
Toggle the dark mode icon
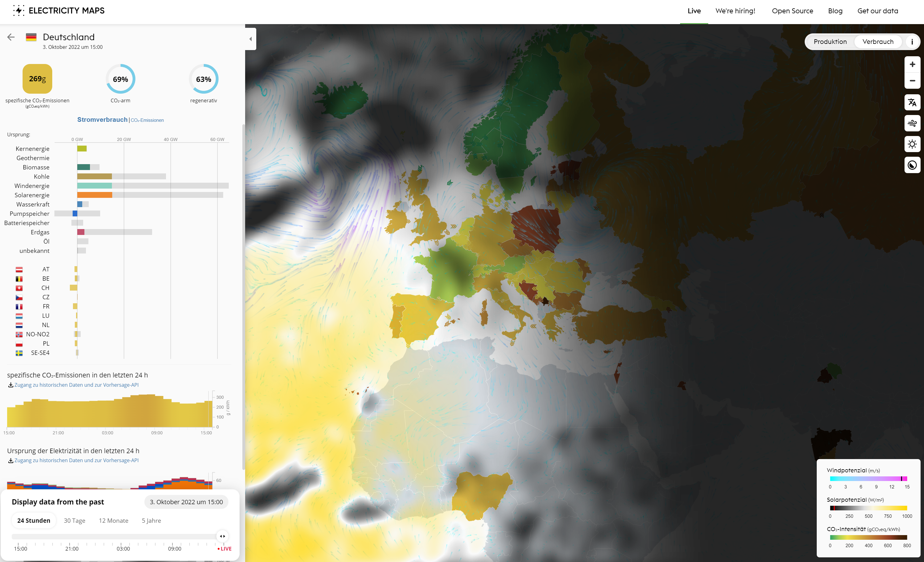pyautogui.click(x=912, y=165)
